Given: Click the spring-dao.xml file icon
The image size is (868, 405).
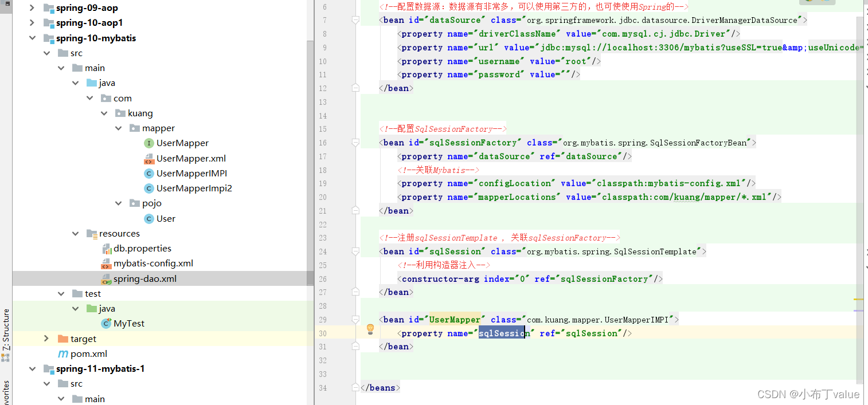Looking at the screenshot, I should click(x=106, y=279).
